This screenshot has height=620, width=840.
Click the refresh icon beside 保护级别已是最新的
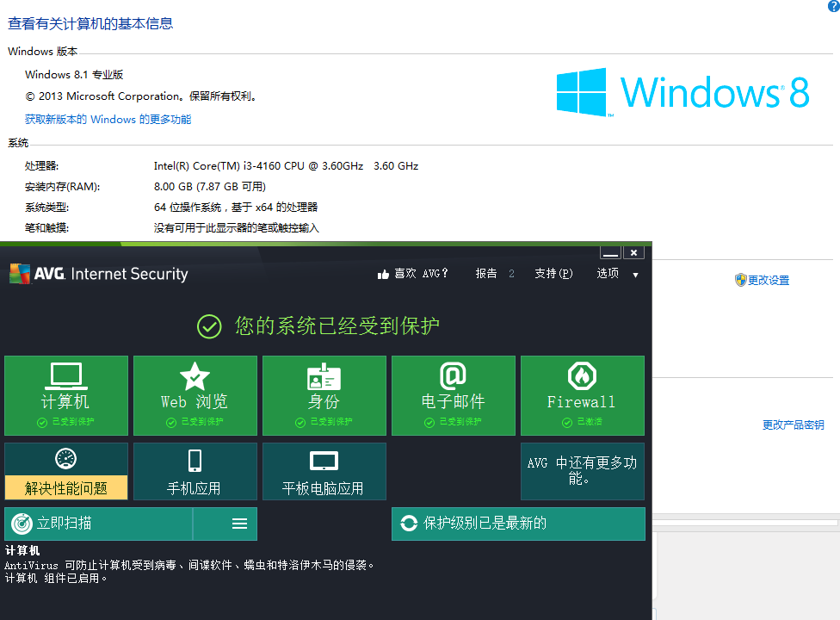click(409, 523)
